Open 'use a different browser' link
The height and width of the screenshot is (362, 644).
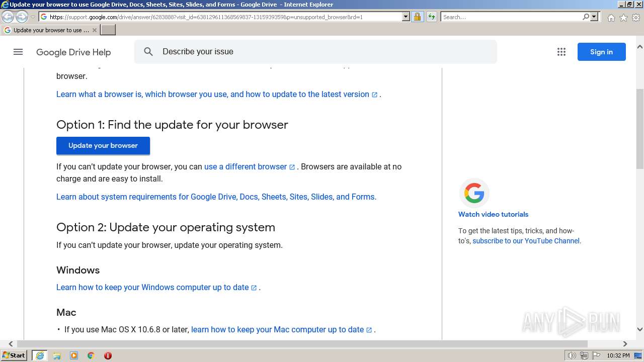250,167
